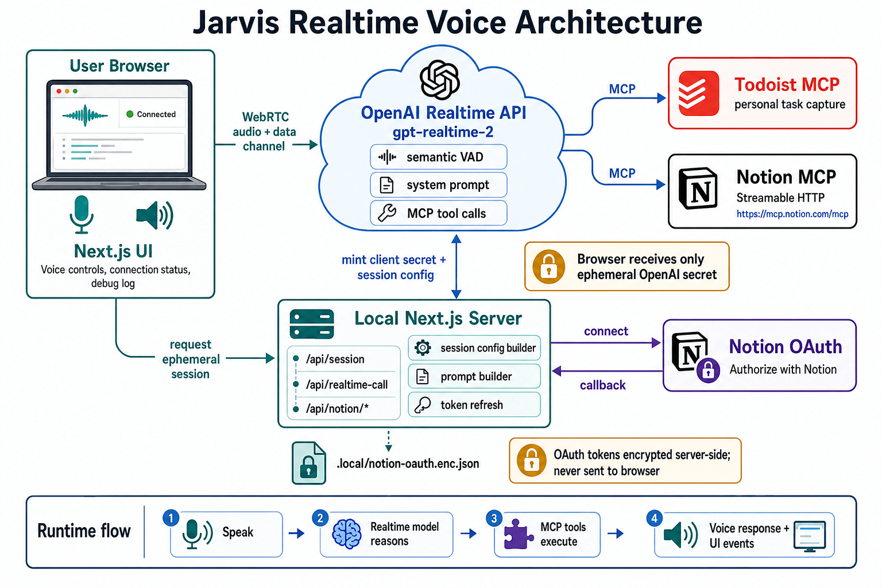Viewport: 882px width, 588px height.
Task: Click the MCP tool calls wrench icon
Action: point(387,213)
